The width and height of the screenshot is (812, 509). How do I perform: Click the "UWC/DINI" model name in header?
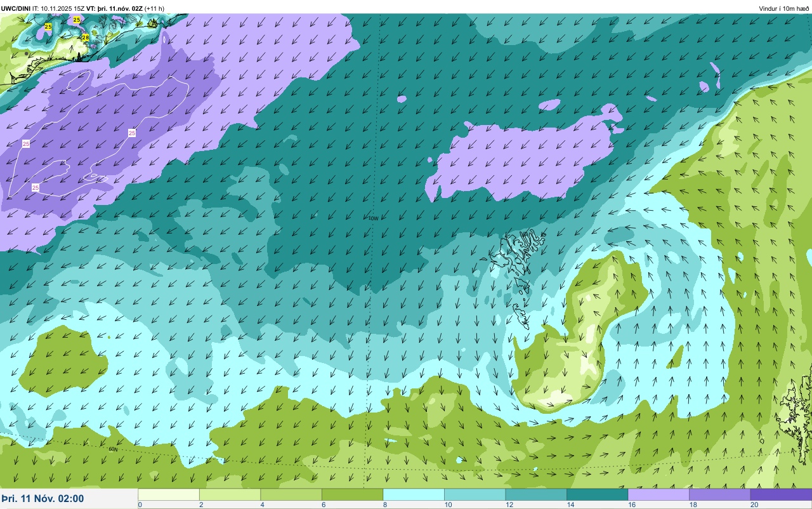[x=16, y=8]
